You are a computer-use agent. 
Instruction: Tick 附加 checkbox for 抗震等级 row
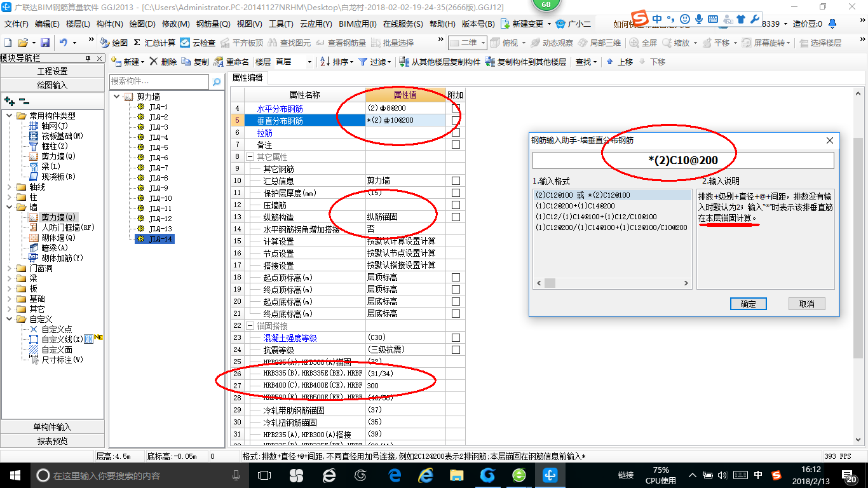pos(456,349)
